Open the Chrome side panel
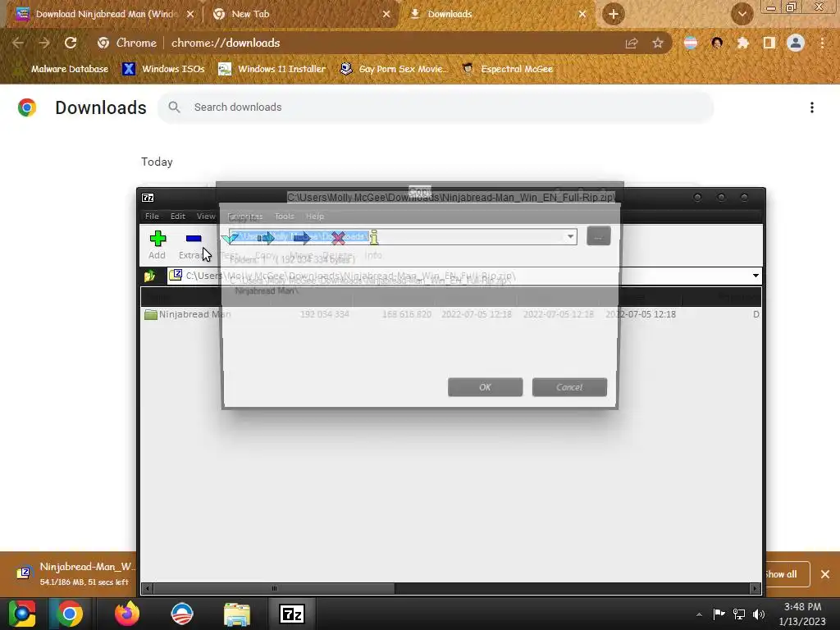The width and height of the screenshot is (840, 630). tap(769, 43)
